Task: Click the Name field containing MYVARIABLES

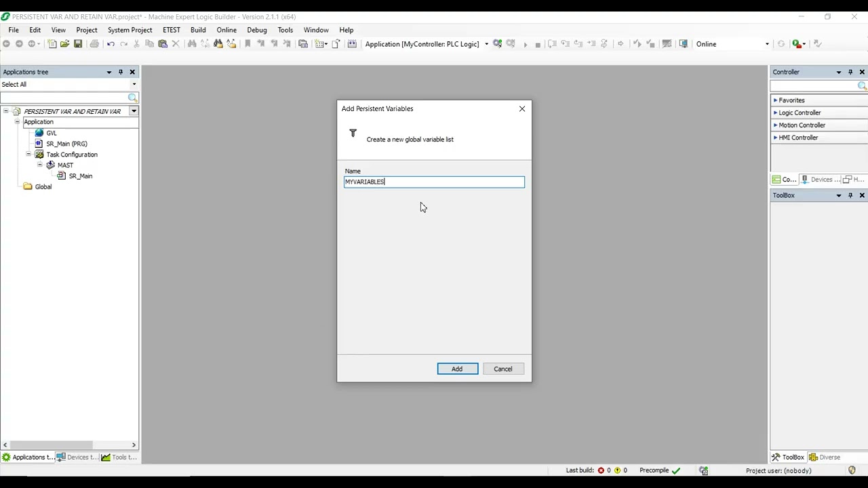Action: coord(434,182)
